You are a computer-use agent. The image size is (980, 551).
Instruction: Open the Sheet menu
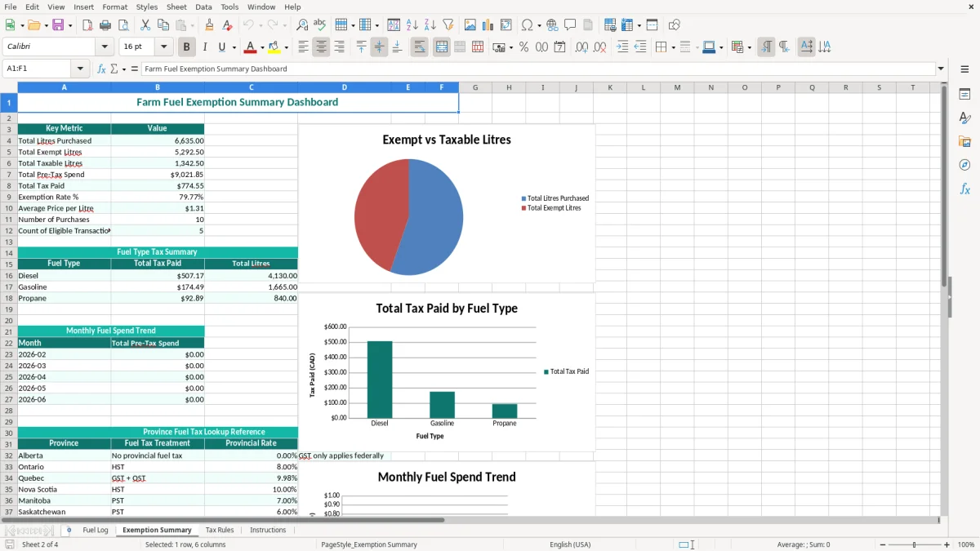pos(176,7)
